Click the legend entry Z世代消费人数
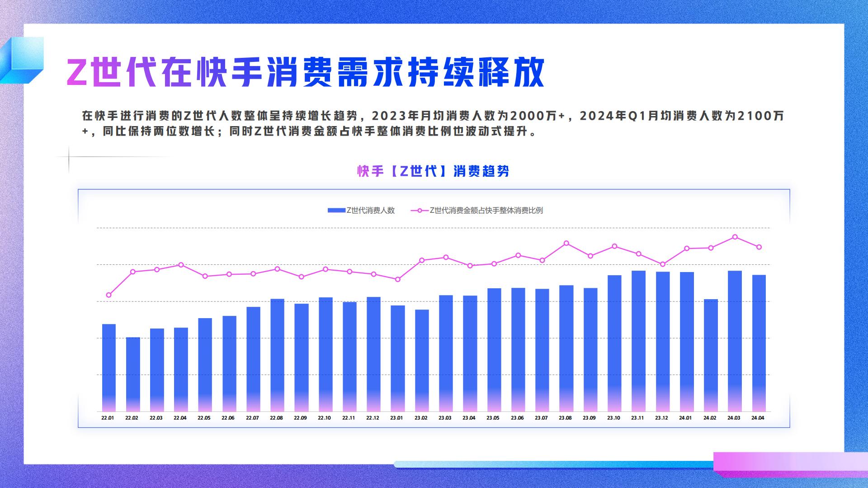 (x=361, y=210)
